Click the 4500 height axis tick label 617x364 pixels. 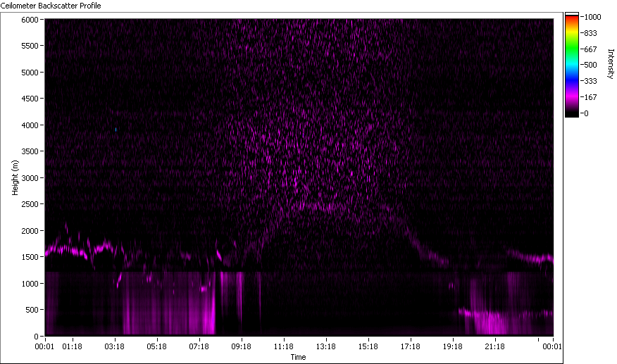pos(30,99)
